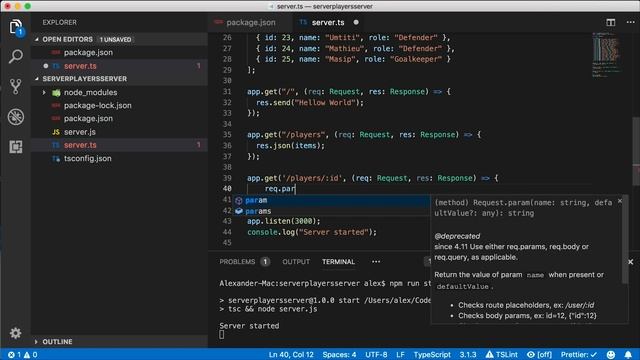The width and height of the screenshot is (640, 360).
Task: Click the Problems count badge
Action: click(x=265, y=262)
